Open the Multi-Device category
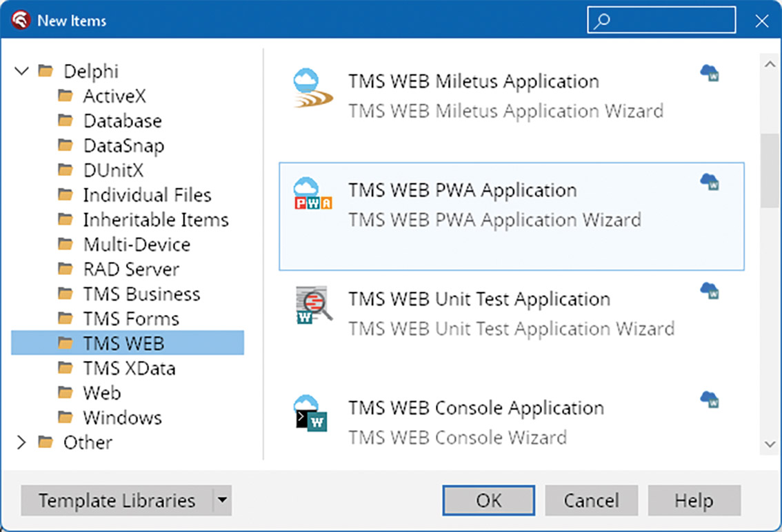The height and width of the screenshot is (532, 782). point(137,245)
